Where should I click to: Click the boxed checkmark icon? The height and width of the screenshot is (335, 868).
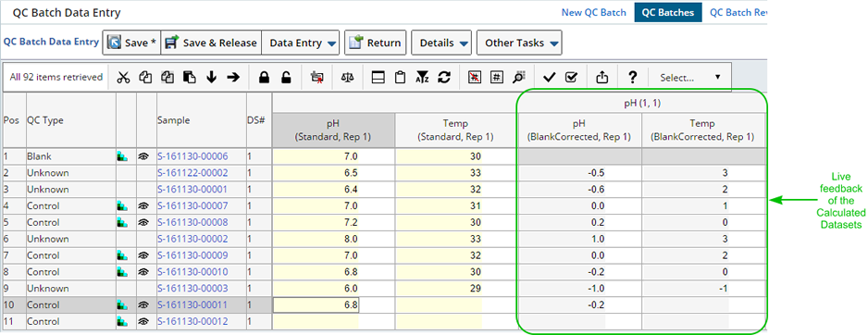click(571, 78)
